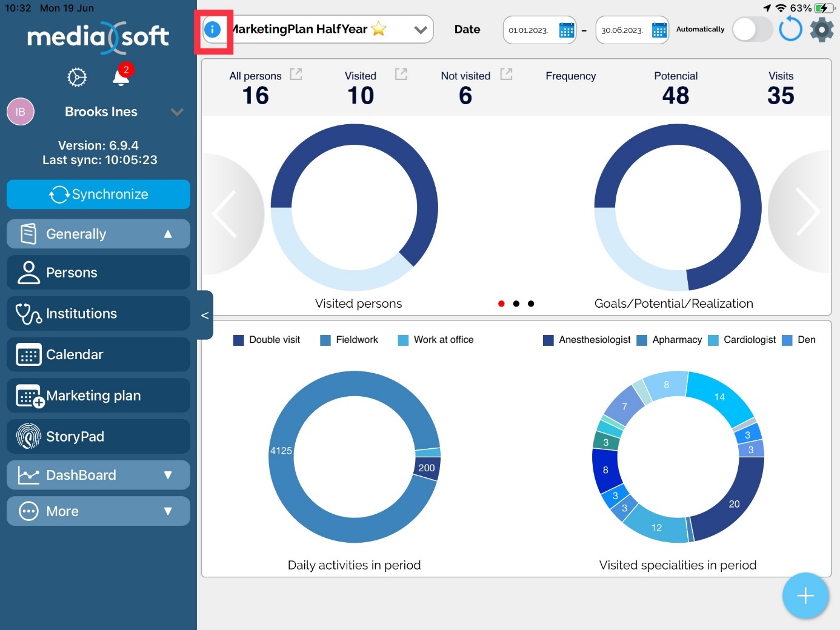Image resolution: width=840 pixels, height=630 pixels.
Task: Toggle Double visit legend entry
Action: (x=267, y=340)
